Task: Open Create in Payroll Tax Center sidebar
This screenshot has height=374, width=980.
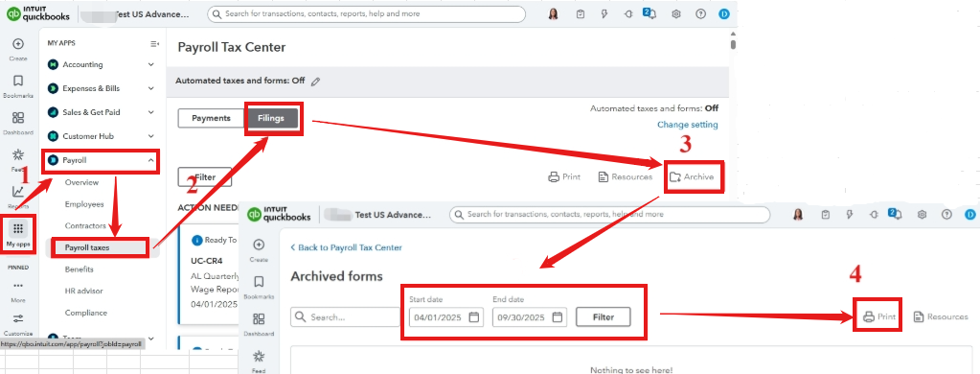Action: 18,49
